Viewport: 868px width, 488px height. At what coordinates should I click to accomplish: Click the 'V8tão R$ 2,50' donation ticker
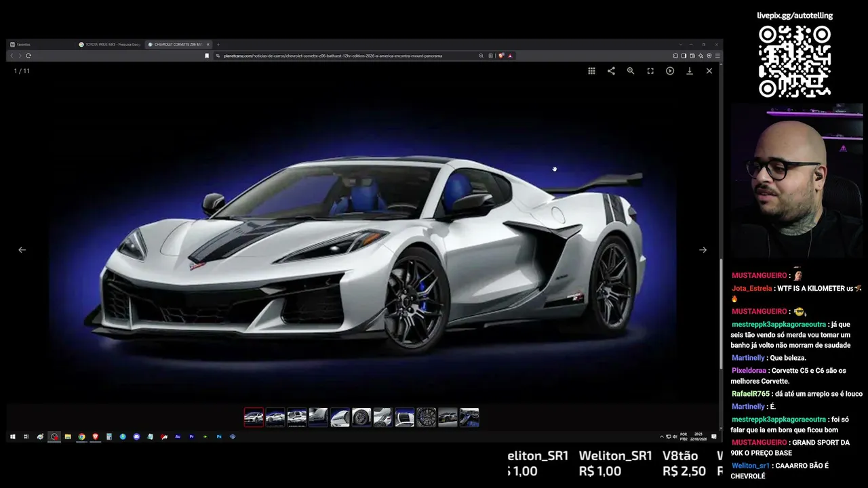pyautogui.click(x=684, y=464)
